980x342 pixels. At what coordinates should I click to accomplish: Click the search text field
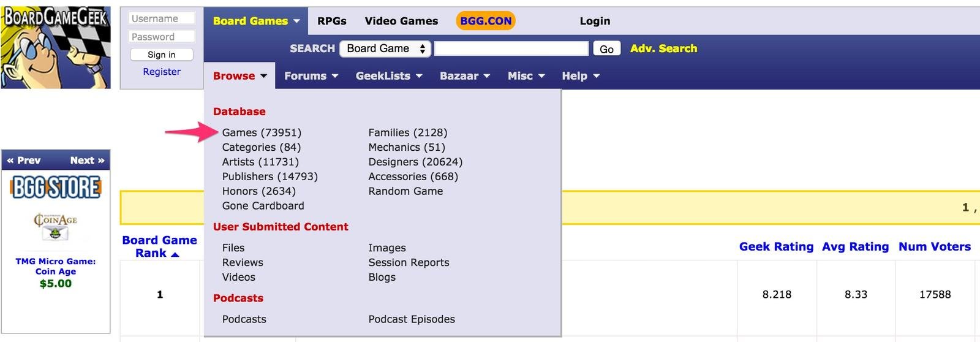point(511,48)
